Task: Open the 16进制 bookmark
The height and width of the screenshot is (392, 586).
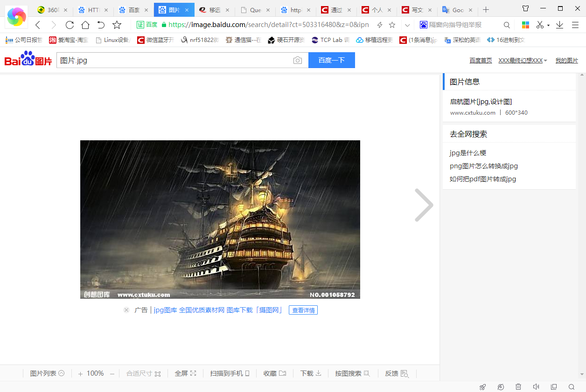Action: pyautogui.click(x=506, y=40)
